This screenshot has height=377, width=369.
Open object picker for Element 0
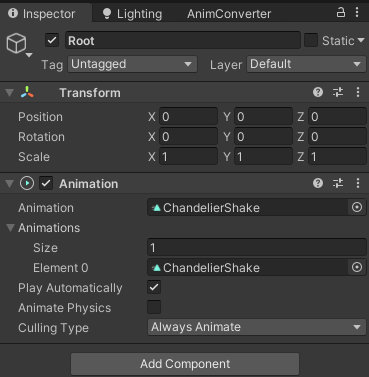(357, 267)
